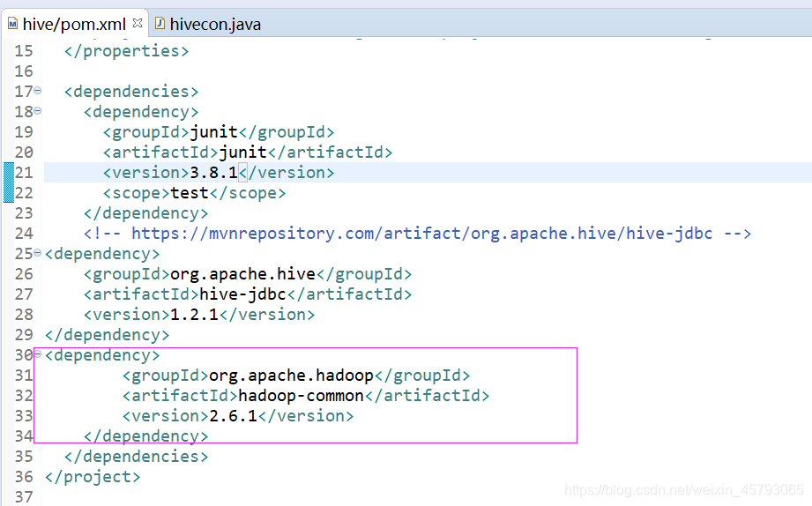The width and height of the screenshot is (812, 506).
Task: Collapse the dependencies block at line 17
Action: pos(37,91)
